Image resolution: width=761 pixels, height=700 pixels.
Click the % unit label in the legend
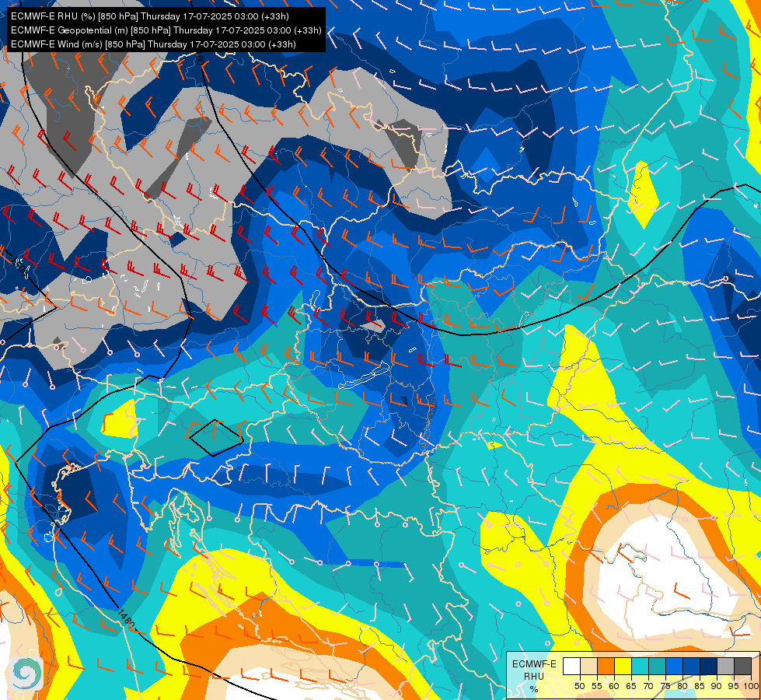[x=534, y=689]
